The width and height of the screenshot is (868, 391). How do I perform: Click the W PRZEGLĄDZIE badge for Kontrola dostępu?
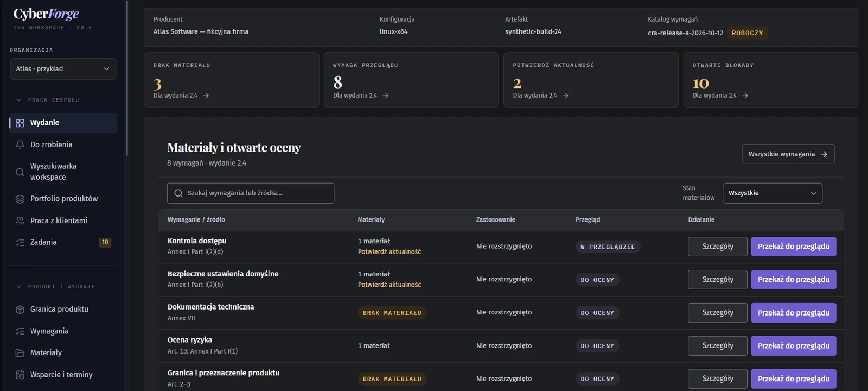[x=608, y=247]
